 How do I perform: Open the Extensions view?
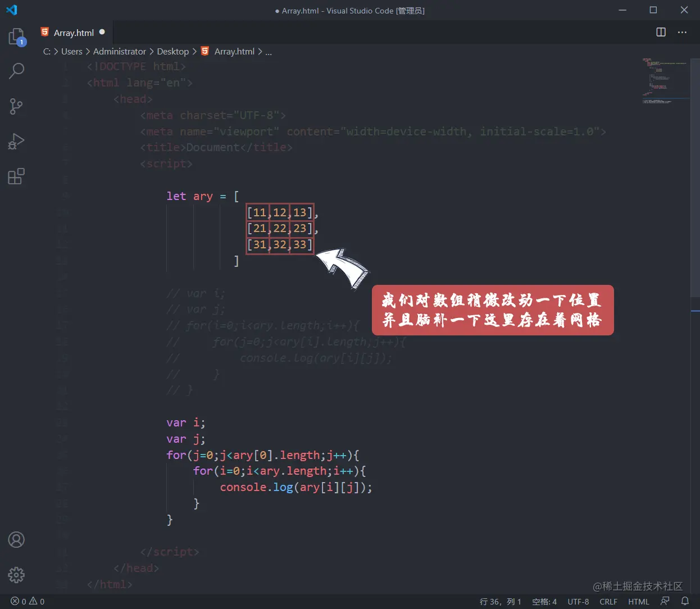[x=16, y=176]
